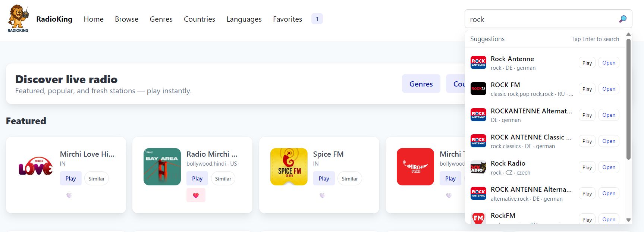Open the Genres navigation item
This screenshot has width=644, height=232.
tap(161, 19)
